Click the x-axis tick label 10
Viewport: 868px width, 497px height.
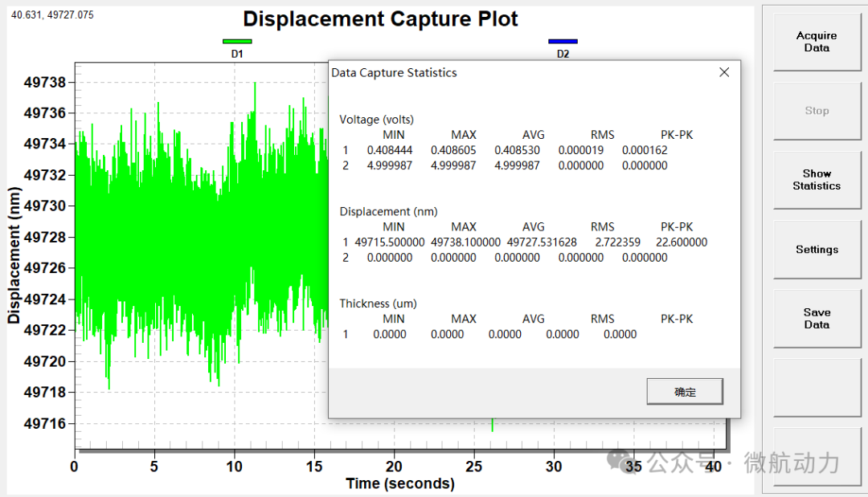click(234, 466)
